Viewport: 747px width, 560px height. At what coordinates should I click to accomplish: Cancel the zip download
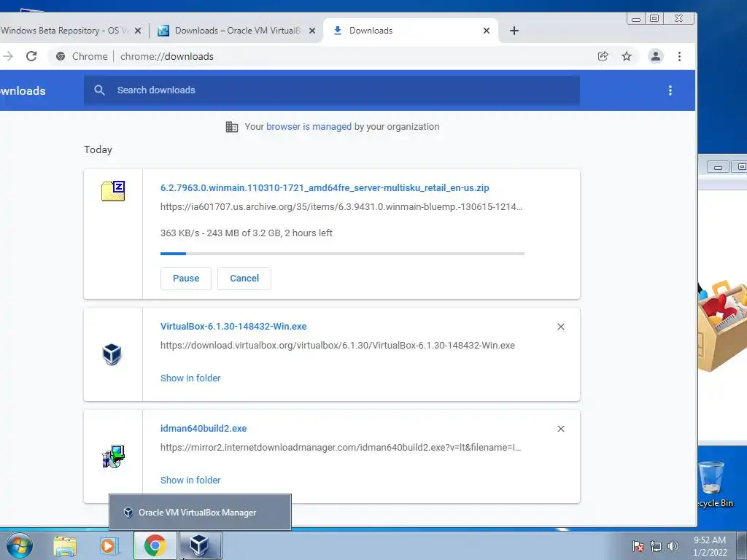point(244,278)
